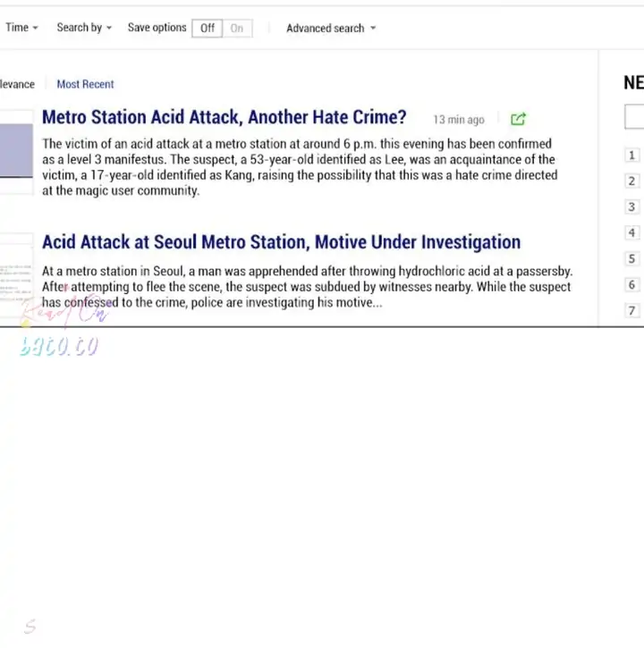Select rank number 5 box in sidebar

[631, 259]
